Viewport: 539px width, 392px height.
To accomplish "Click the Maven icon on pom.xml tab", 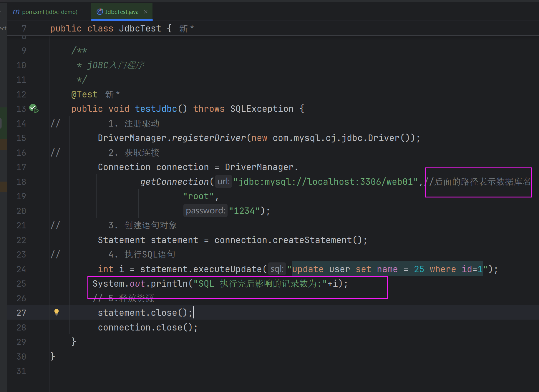I will (16, 12).
